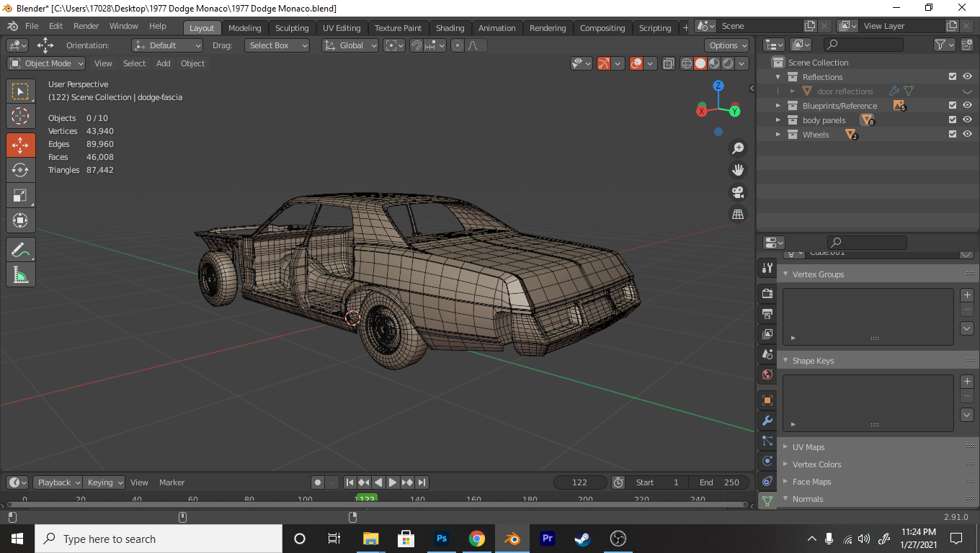The width and height of the screenshot is (980, 553).
Task: Select the Annotate tool
Action: (x=20, y=250)
